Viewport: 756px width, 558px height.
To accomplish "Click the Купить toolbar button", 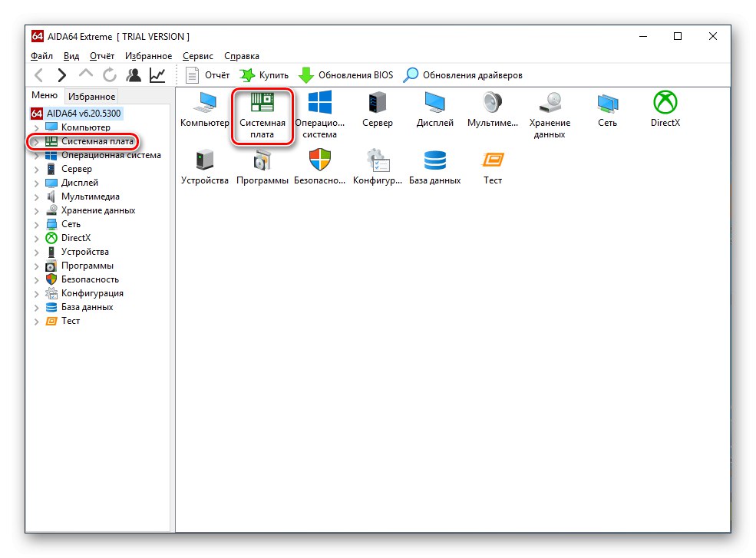I will click(x=264, y=75).
